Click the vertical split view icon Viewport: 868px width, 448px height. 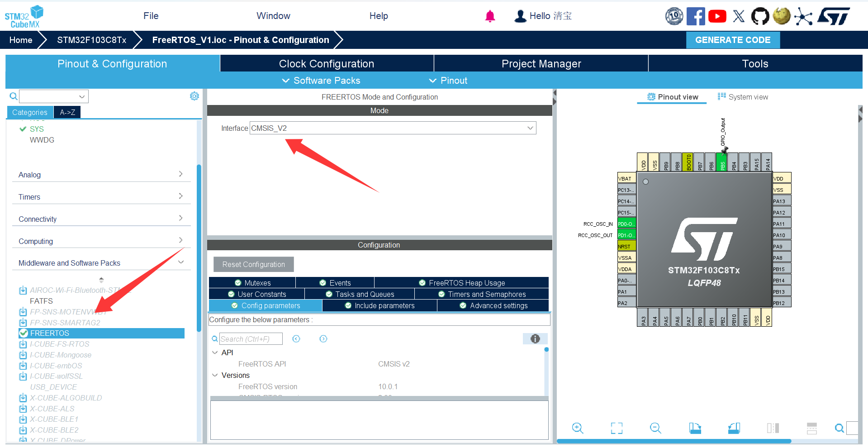pos(773,428)
